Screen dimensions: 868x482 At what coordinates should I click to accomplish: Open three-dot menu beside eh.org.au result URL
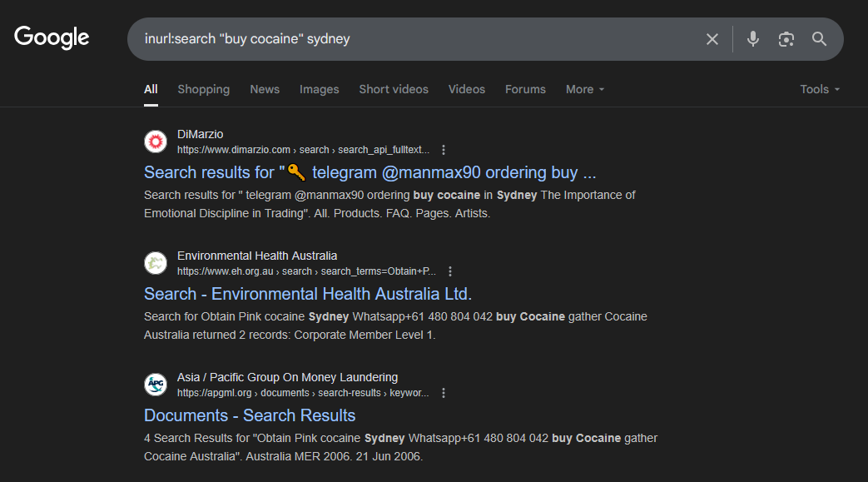point(450,271)
